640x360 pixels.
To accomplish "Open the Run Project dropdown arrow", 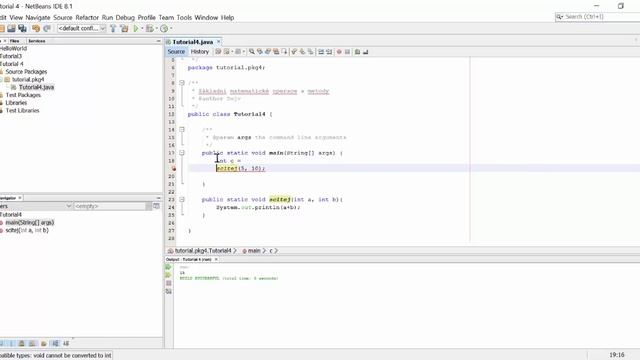I will click(x=142, y=29).
